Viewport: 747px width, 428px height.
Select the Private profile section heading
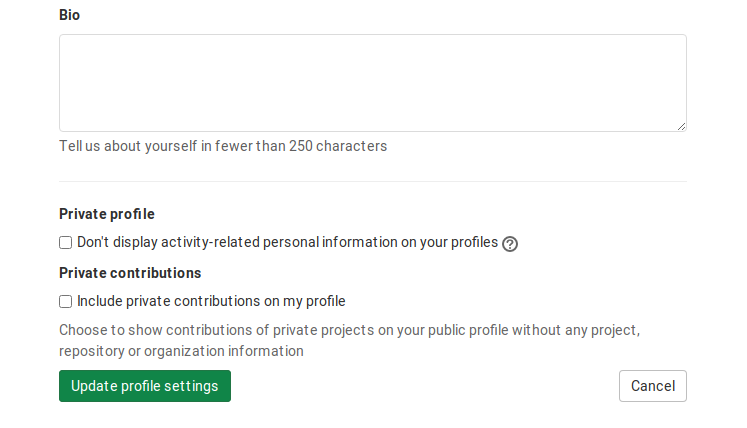point(107,214)
